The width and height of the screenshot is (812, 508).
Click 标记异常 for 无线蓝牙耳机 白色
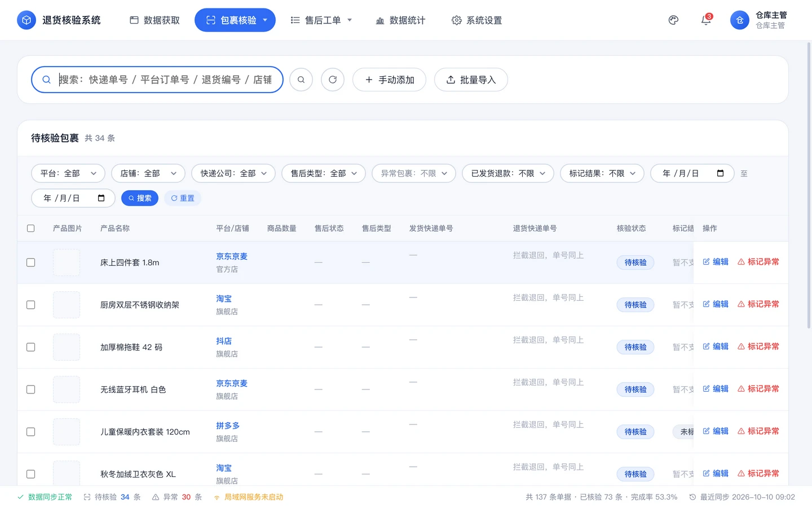[x=758, y=389]
